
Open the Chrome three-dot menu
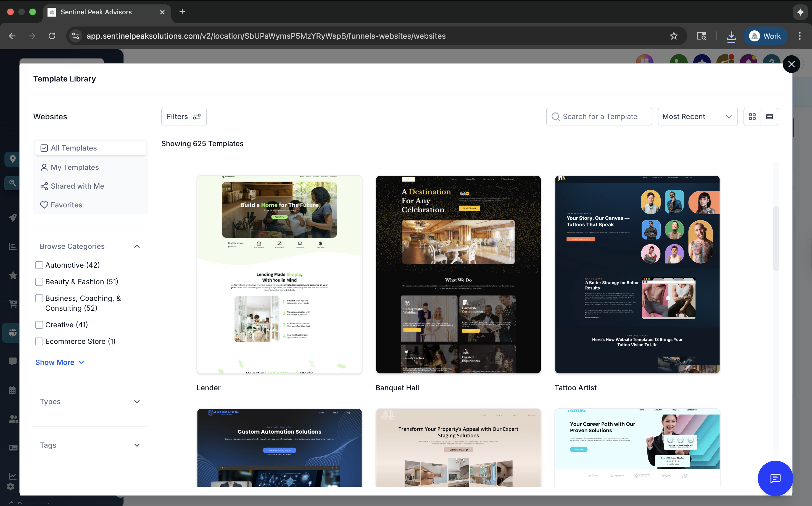coord(800,36)
